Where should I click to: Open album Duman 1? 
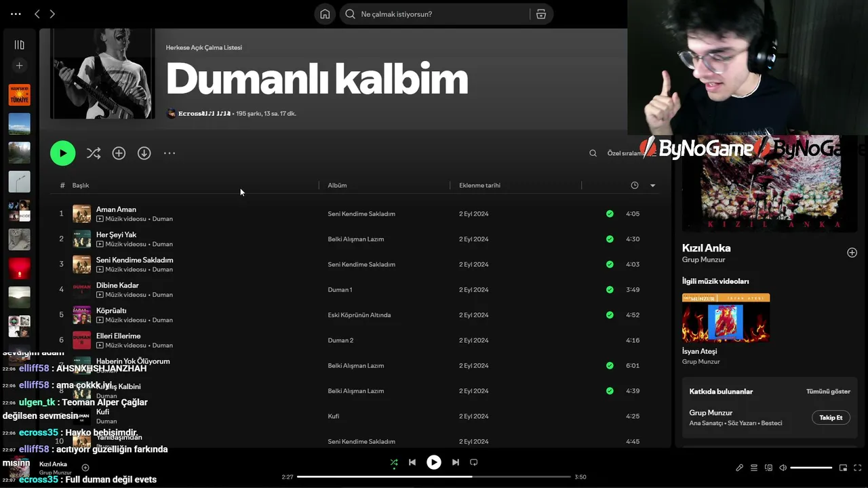click(x=340, y=289)
